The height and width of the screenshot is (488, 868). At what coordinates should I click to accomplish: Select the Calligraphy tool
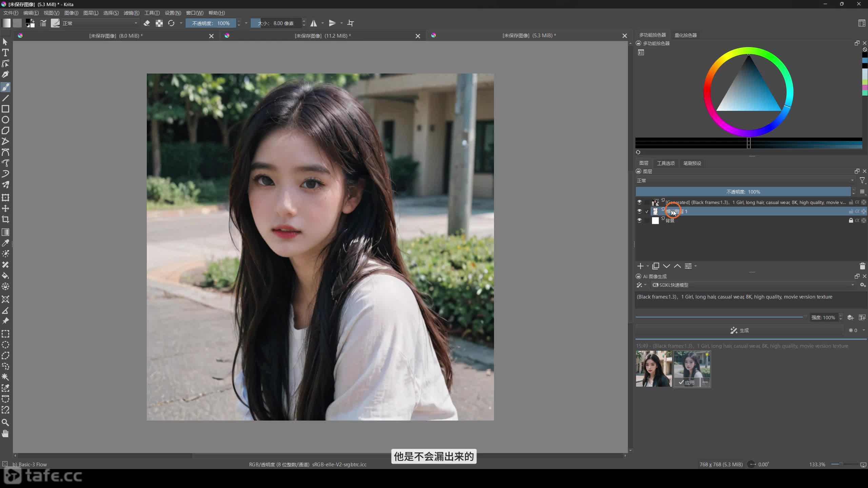click(5, 74)
